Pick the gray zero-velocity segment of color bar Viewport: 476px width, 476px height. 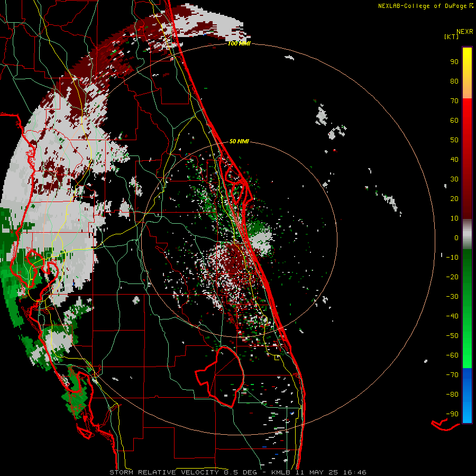click(x=467, y=234)
